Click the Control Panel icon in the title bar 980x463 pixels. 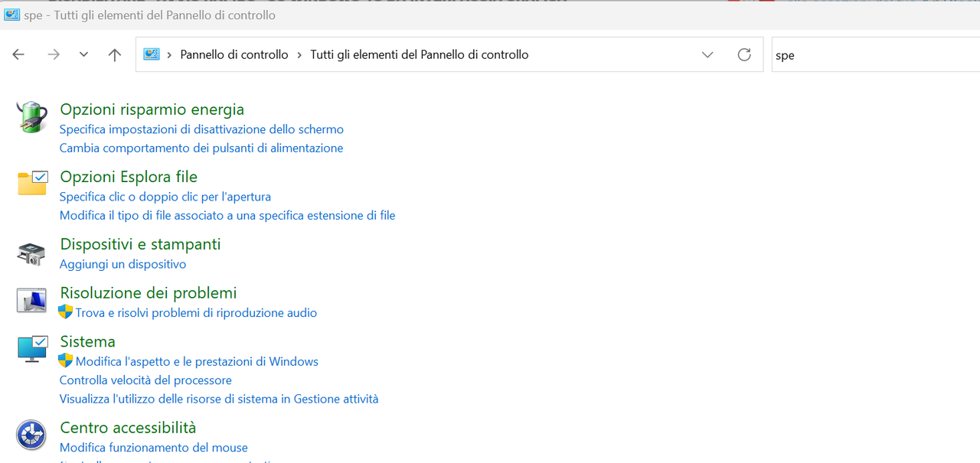point(11,15)
